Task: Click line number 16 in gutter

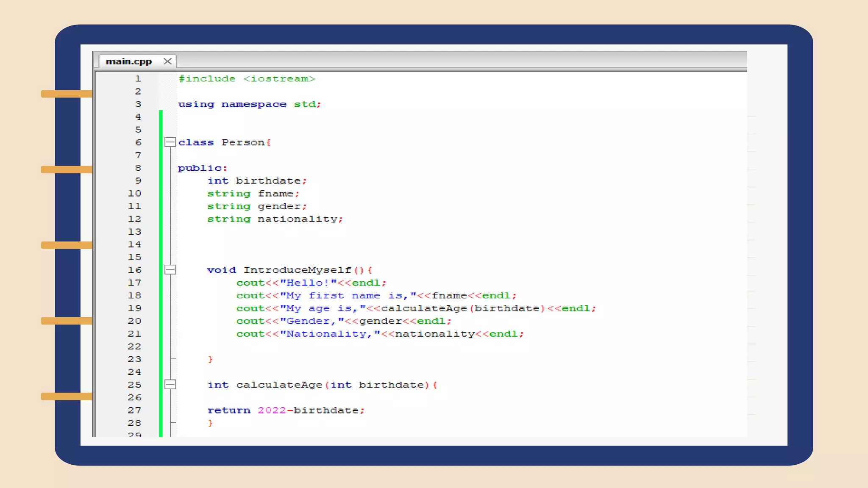Action: [x=134, y=270]
